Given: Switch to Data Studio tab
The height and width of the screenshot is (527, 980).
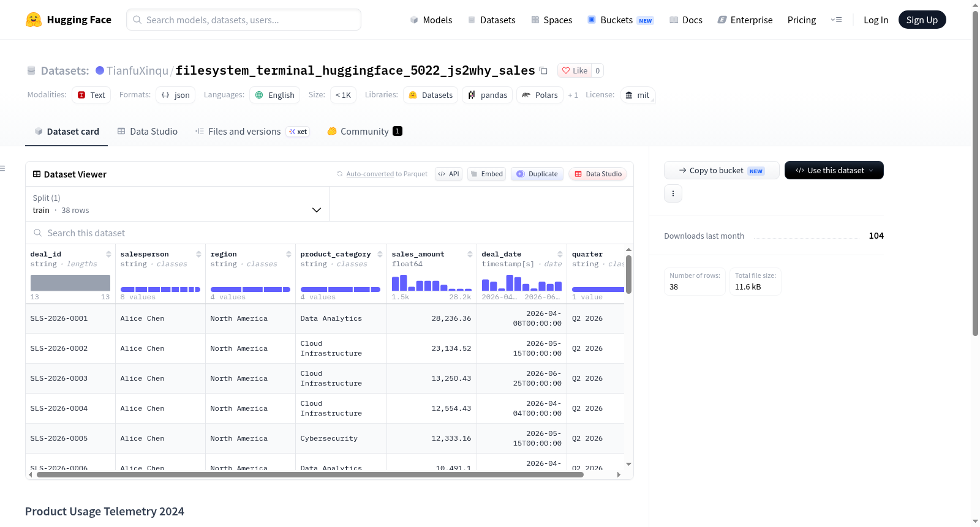Looking at the screenshot, I should [148, 131].
